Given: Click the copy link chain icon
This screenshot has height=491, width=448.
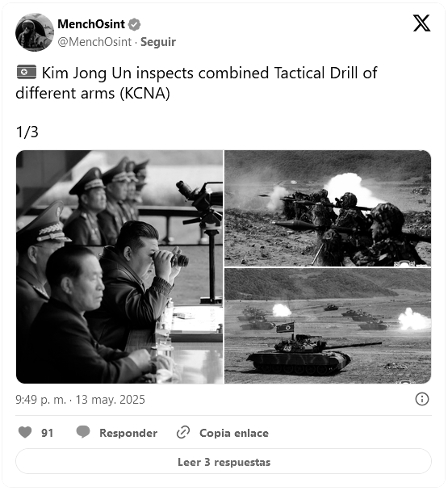Looking at the screenshot, I should pos(183,432).
